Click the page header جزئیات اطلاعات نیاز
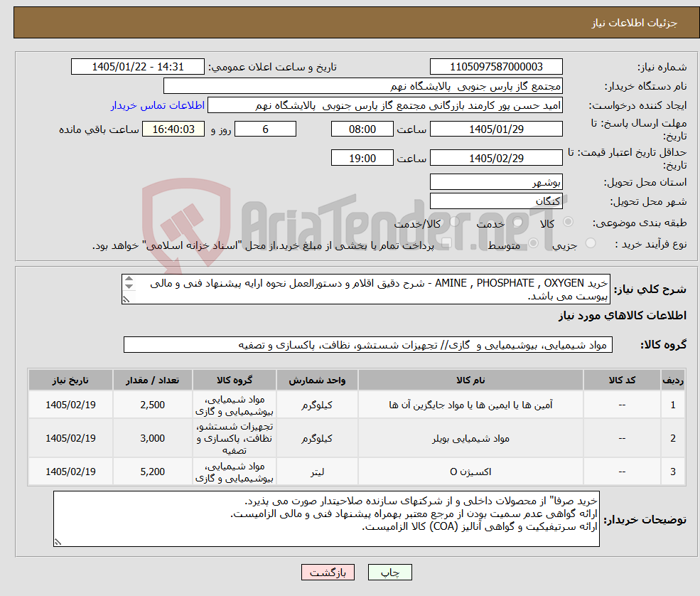Image resolution: width=700 pixels, height=596 pixels. (x=634, y=23)
